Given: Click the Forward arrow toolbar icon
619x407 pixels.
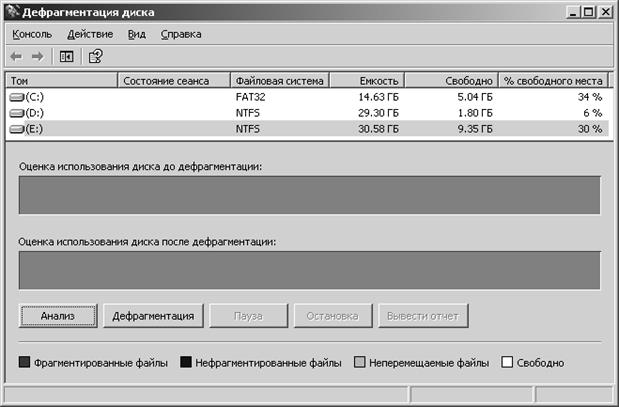Looking at the screenshot, I should [38, 57].
